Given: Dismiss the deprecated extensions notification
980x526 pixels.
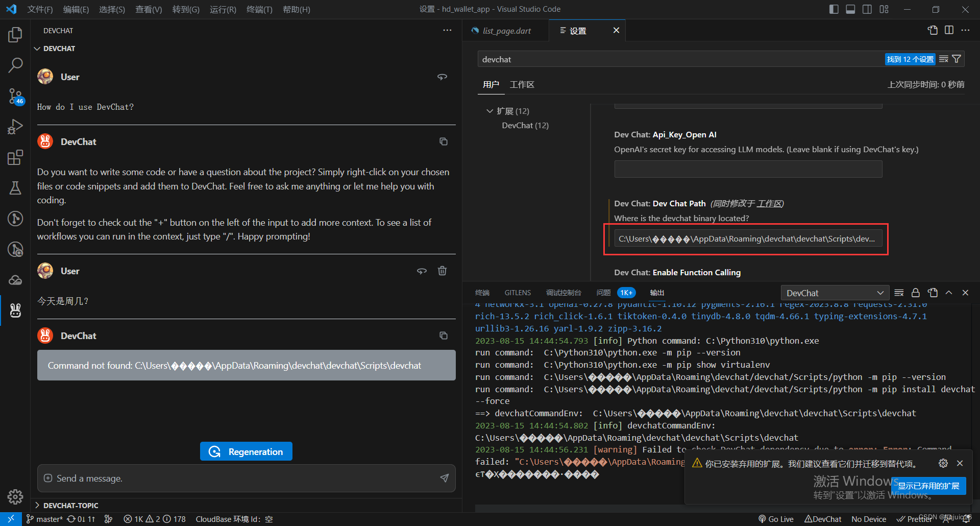Looking at the screenshot, I should (960, 463).
